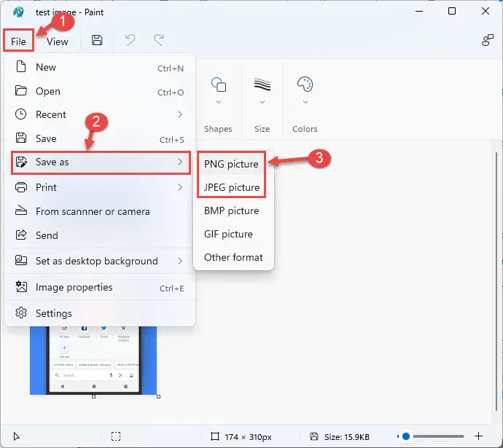Click the Redo arrow icon
Screen dimensions: 503x448
(x=158, y=40)
